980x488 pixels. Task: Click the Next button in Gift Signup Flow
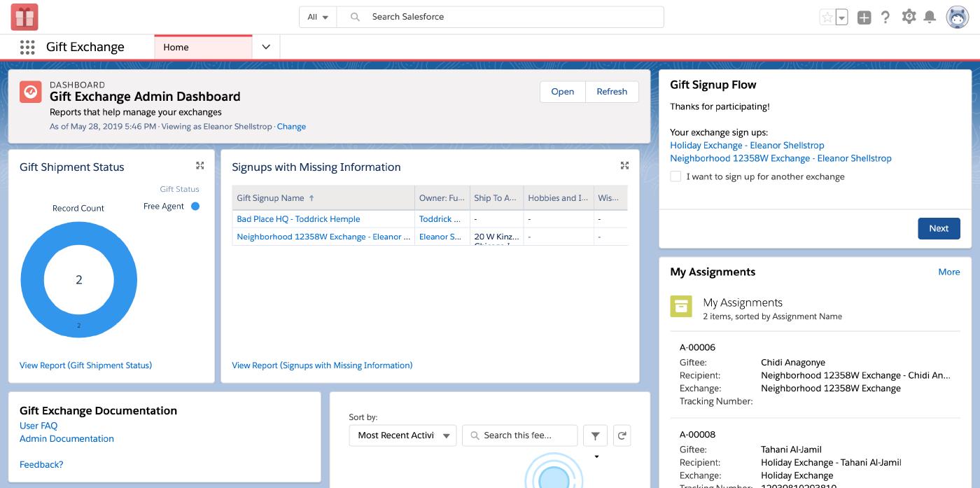tap(939, 228)
